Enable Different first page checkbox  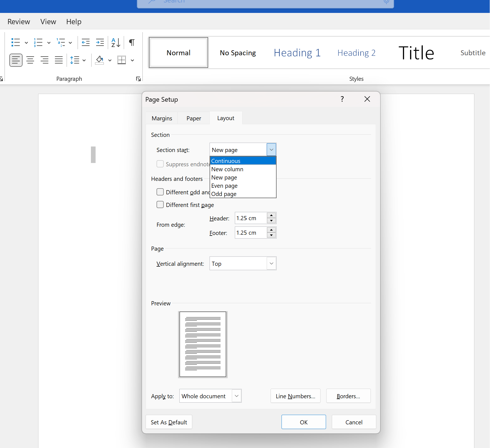(x=160, y=205)
